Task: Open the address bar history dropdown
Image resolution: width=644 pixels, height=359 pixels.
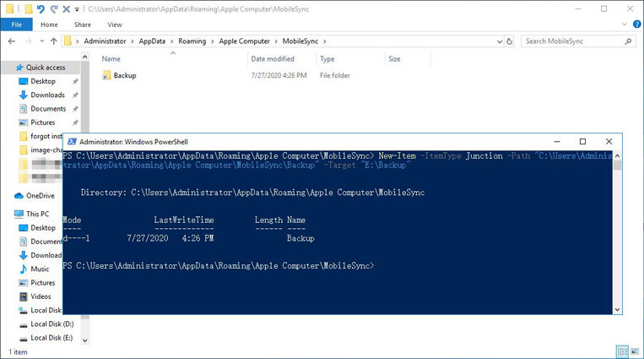Action: point(500,41)
